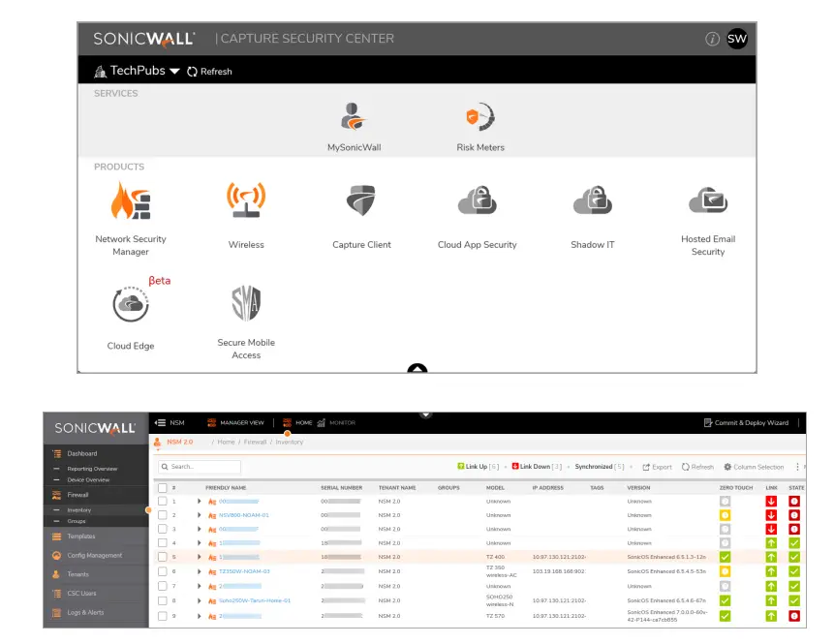
Task: Expand row 9 details arrow
Action: point(199,616)
